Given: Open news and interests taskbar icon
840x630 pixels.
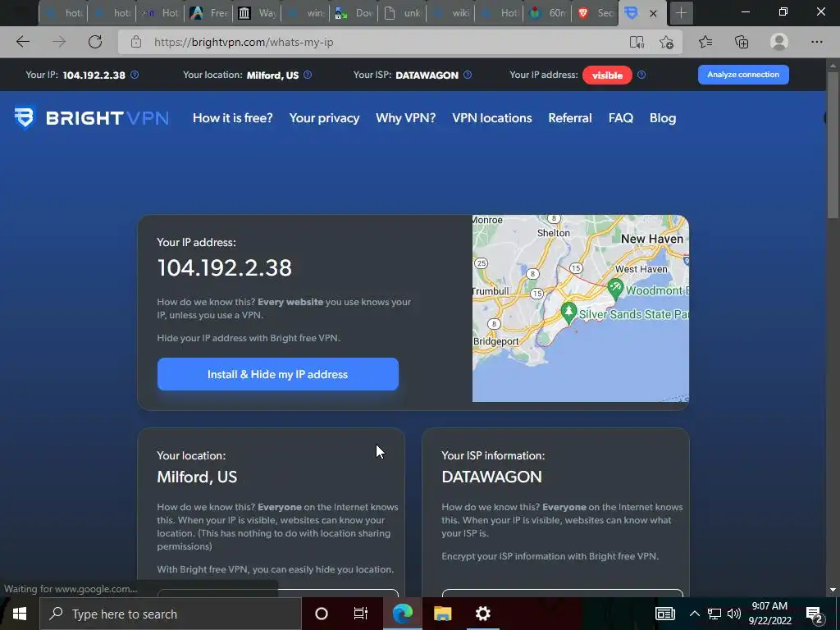Looking at the screenshot, I should tap(664, 614).
